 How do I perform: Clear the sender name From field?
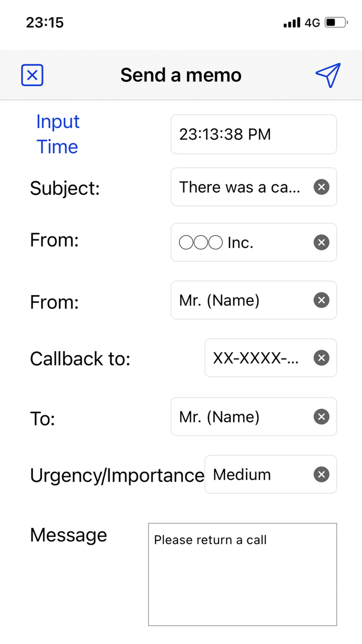(321, 300)
